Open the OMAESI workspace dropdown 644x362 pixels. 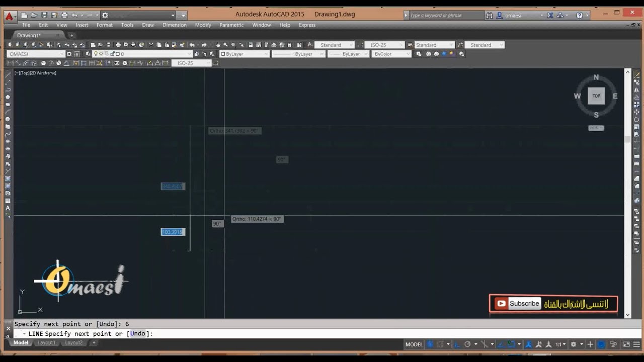pos(36,54)
